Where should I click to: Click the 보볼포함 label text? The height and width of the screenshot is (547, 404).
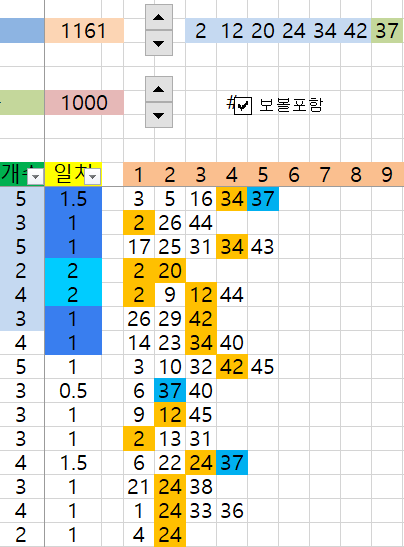(291, 105)
